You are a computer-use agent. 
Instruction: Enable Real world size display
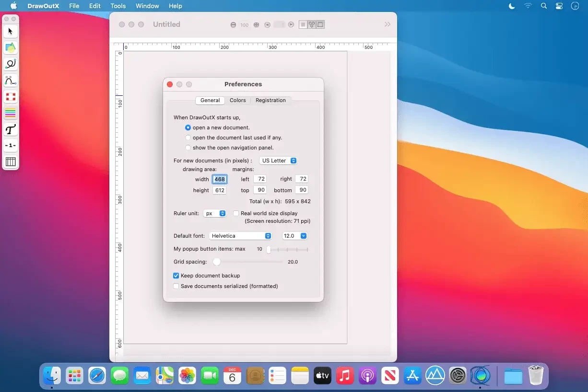(x=236, y=213)
